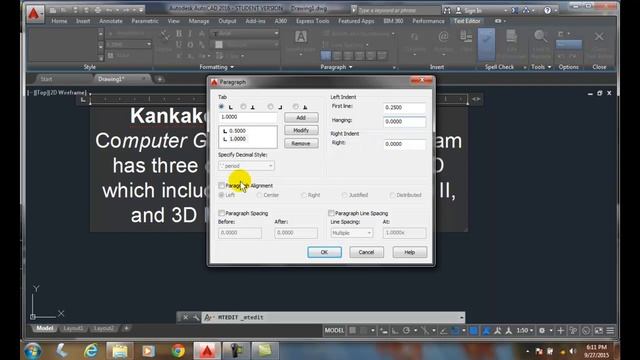Screen dimensions: 640x360
Task: Click the Modify tab button
Action: [301, 130]
